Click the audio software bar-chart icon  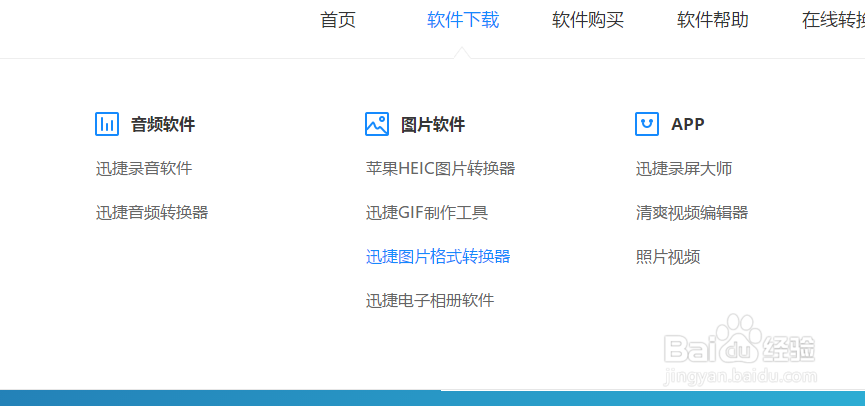tap(107, 124)
